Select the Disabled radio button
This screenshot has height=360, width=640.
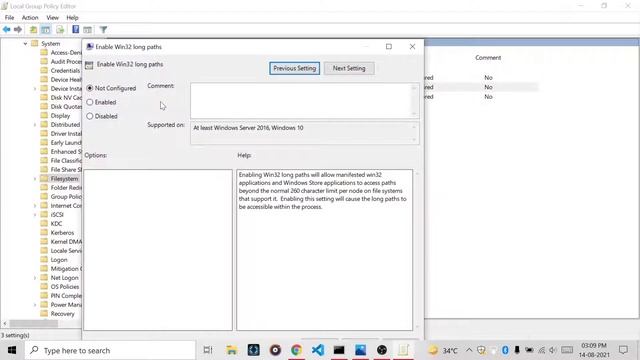90,116
